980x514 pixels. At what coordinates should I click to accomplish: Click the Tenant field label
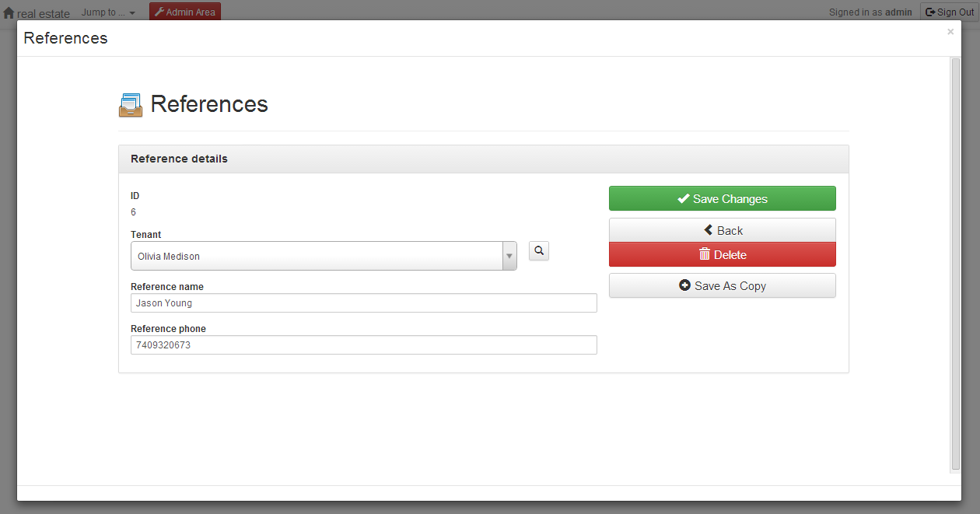146,234
